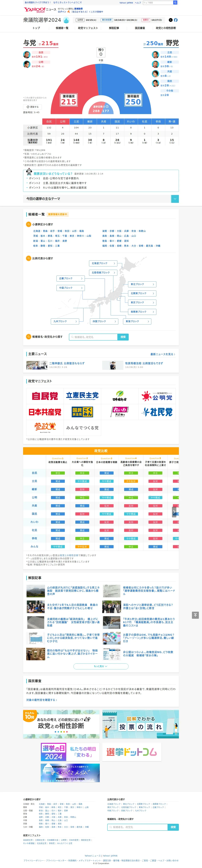Click the candidate name search field
The width and height of the screenshot is (202, 868).
tap(93, 337)
